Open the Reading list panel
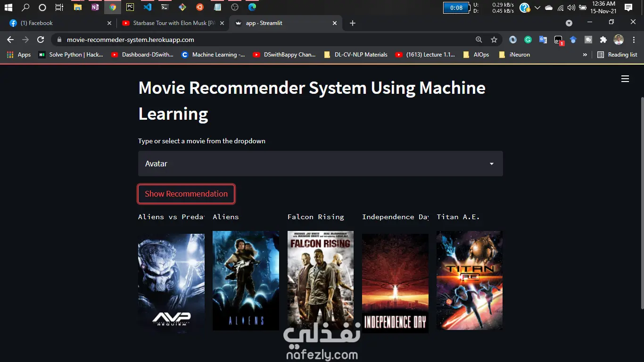Viewport: 644px width, 362px height. (x=617, y=55)
